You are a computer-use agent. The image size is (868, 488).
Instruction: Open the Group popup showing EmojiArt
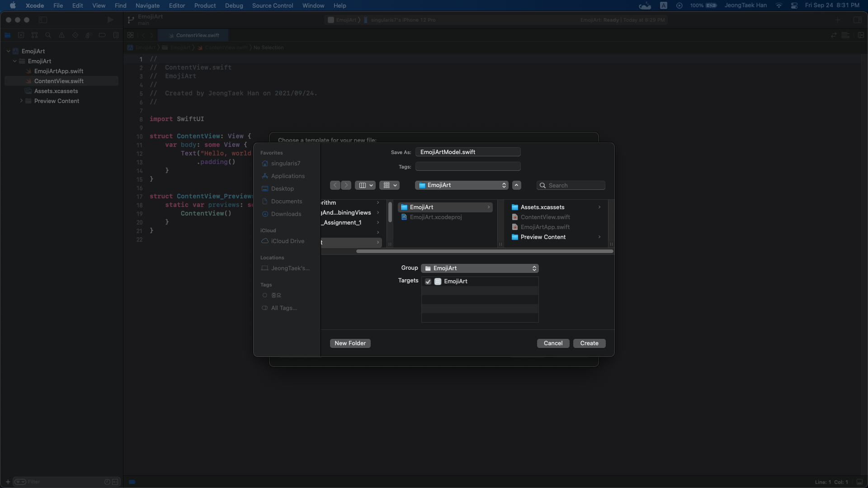point(480,268)
